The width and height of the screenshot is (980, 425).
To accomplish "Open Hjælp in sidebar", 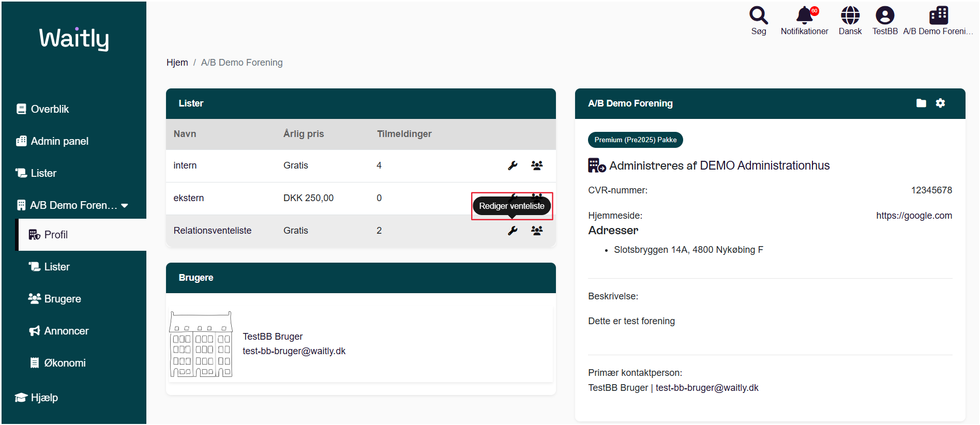I will pyautogui.click(x=36, y=398).
